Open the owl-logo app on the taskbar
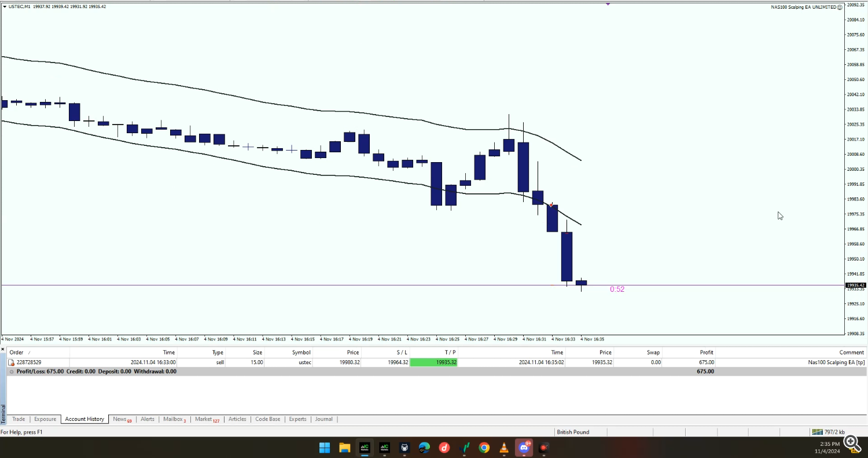 point(404,448)
